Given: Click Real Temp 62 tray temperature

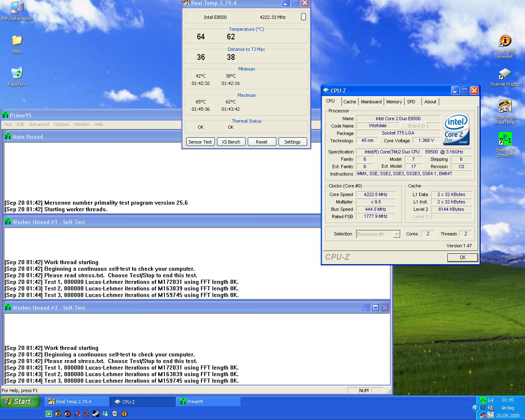Looking at the screenshot, I should point(483,408).
